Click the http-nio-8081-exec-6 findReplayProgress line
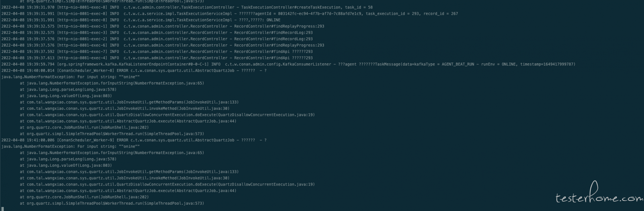 [163, 46]
